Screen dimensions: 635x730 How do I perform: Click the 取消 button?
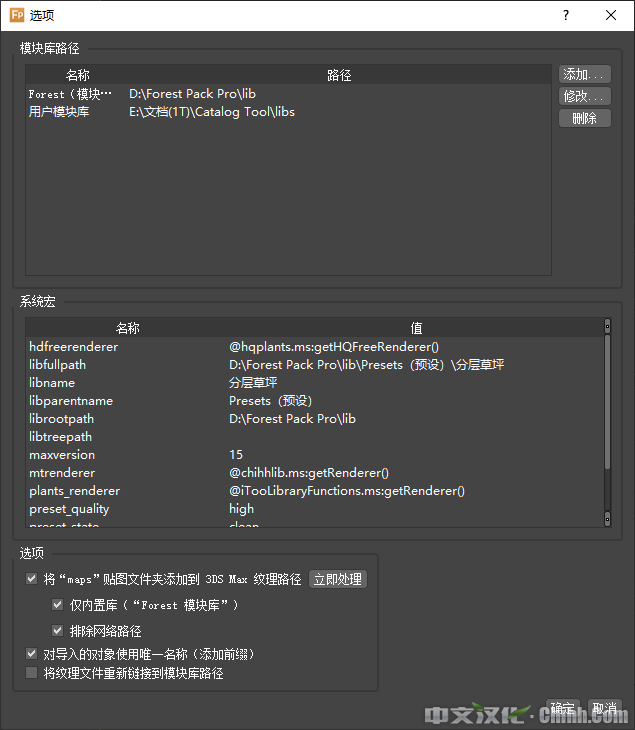(x=604, y=708)
